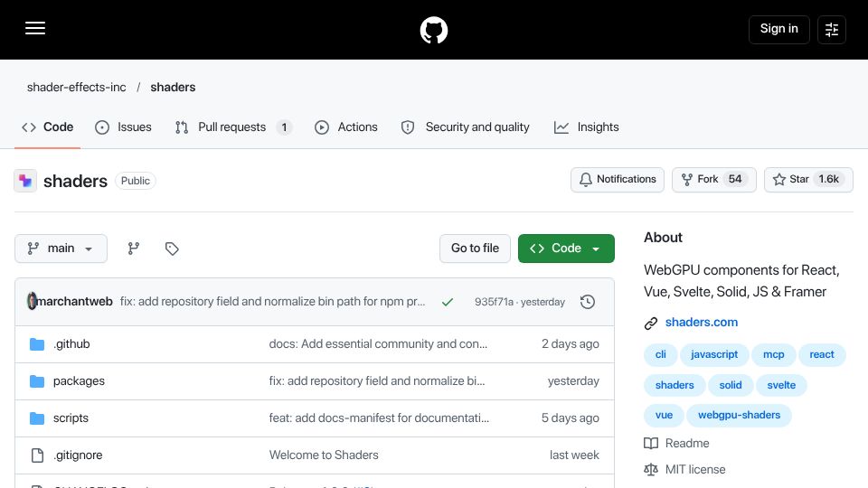Select the webgpu-shaders topic tag
The width and height of the screenshot is (868, 488).
click(739, 415)
